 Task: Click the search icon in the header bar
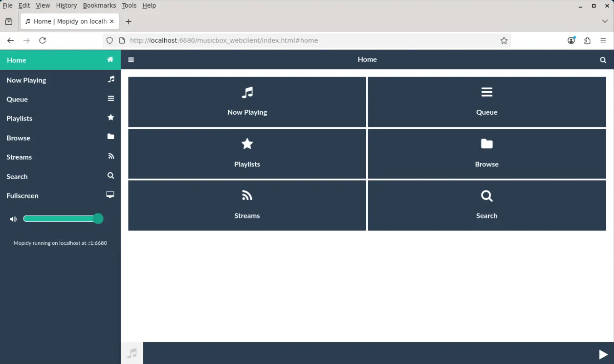click(x=603, y=60)
